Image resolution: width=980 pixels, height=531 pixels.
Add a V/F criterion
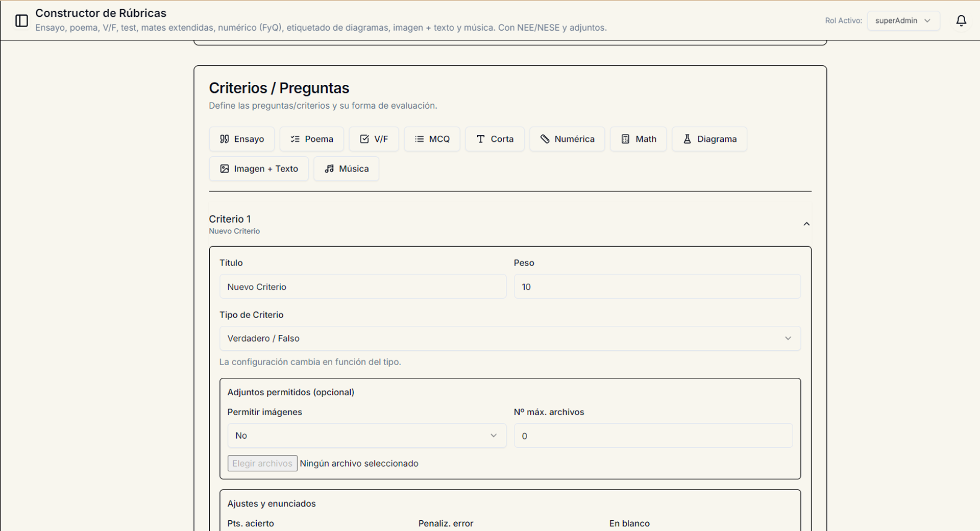[x=374, y=139]
